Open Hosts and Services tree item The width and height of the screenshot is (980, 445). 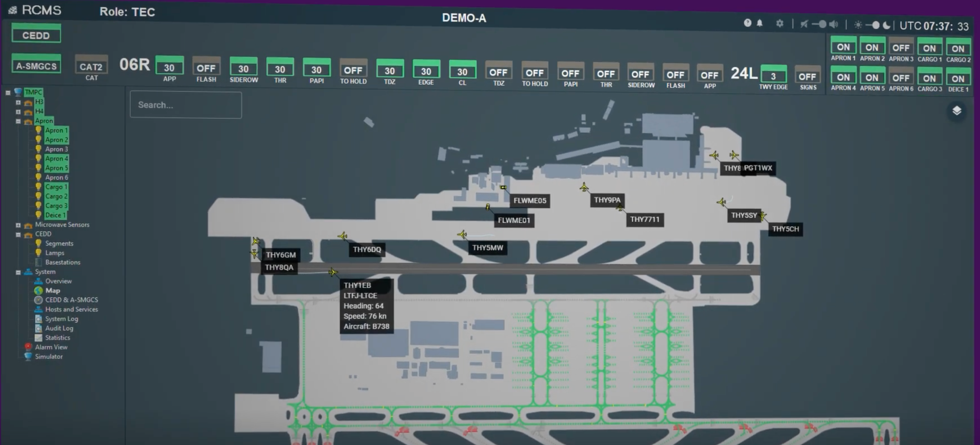[x=72, y=309]
